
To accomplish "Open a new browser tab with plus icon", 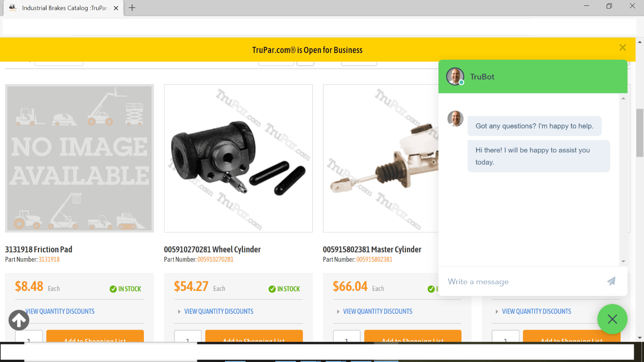I will [132, 8].
